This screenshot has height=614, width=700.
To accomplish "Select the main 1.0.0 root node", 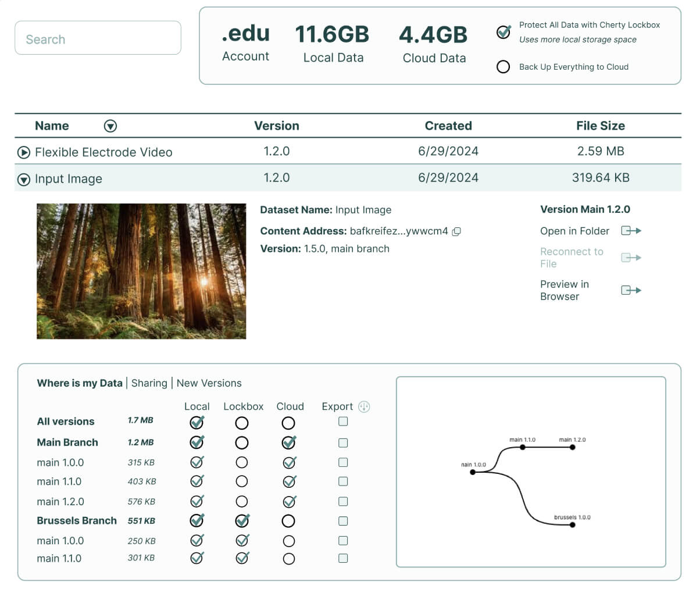I will click(473, 472).
